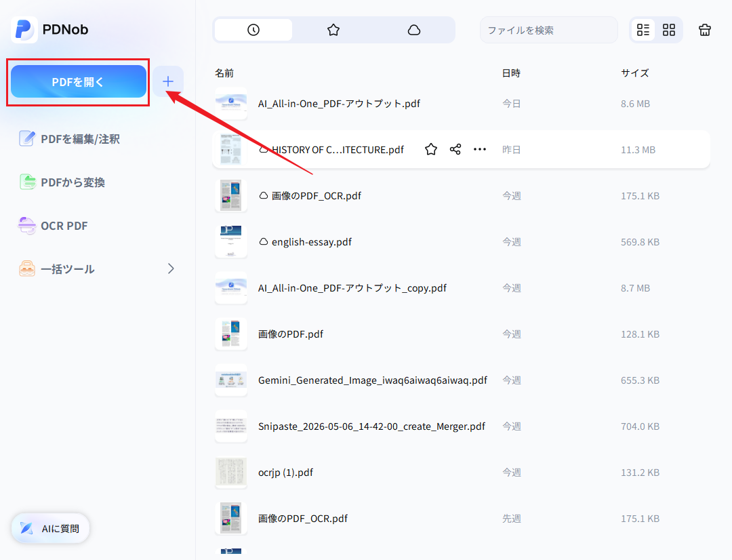Open AI_All-in-One_PDF-アウトプット.pdf file
732x560 pixels.
(x=339, y=104)
